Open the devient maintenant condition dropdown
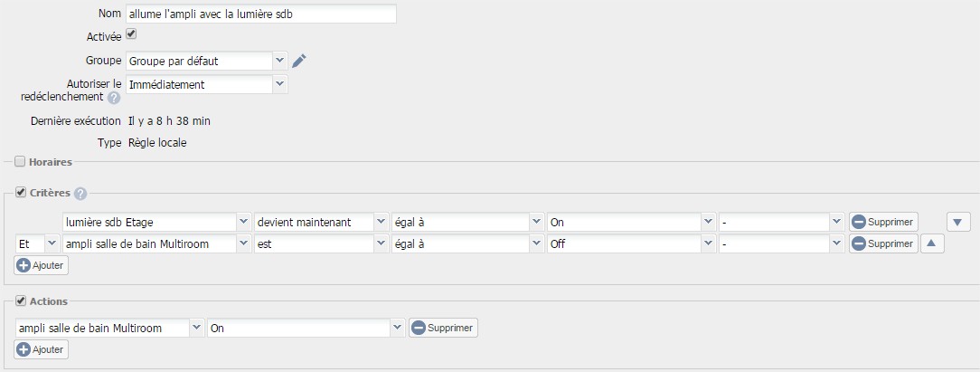Viewport: 980px width, 372px height. coord(321,222)
